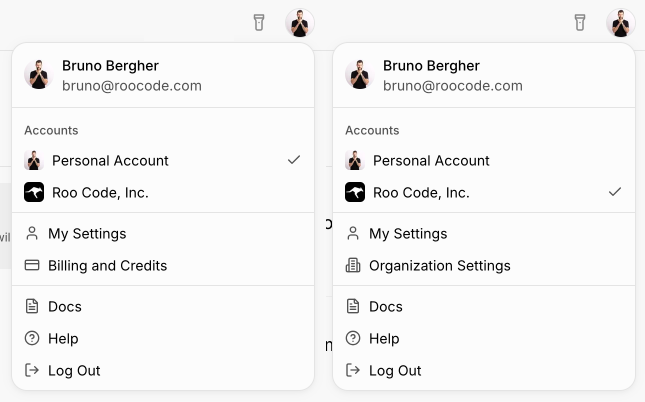Select the checked Personal Account in the left menu
Viewport: 645px width, 402px height.
tap(110, 160)
